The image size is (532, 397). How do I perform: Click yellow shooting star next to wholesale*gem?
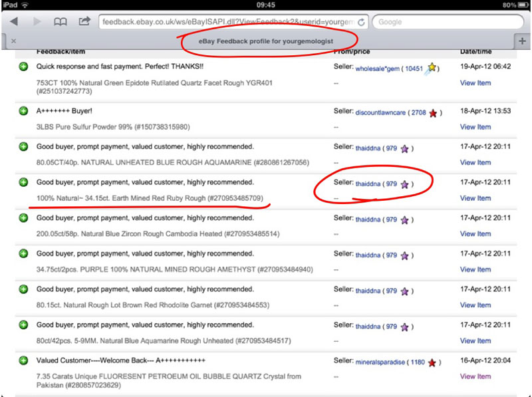click(x=430, y=68)
